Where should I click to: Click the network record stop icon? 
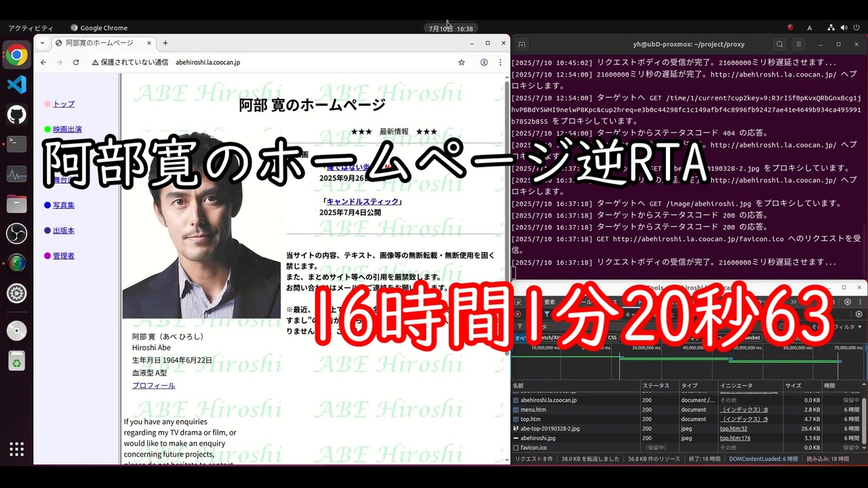(518, 314)
